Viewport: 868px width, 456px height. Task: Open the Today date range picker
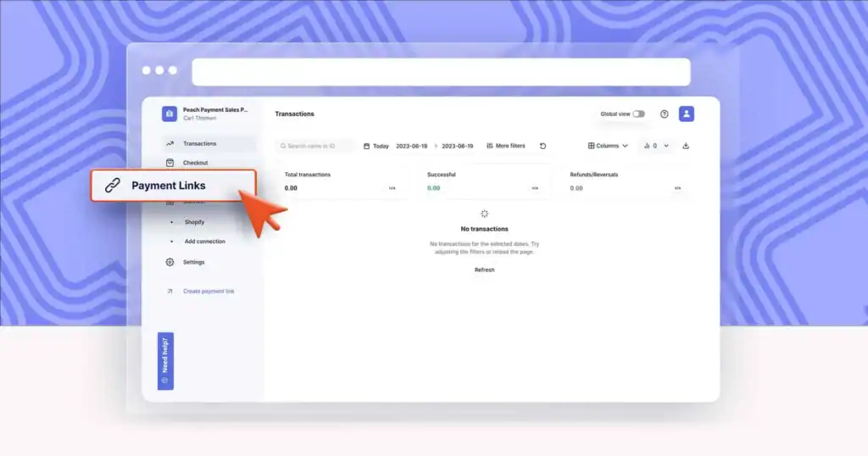[376, 146]
